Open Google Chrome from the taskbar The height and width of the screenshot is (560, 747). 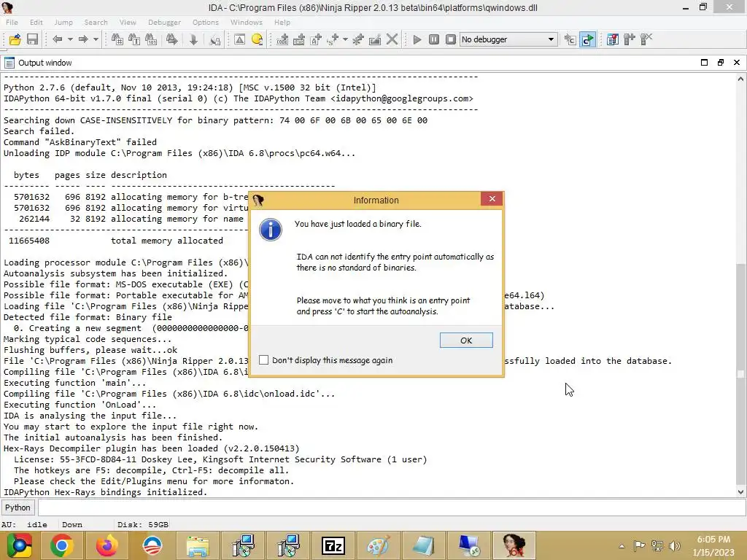click(x=62, y=545)
